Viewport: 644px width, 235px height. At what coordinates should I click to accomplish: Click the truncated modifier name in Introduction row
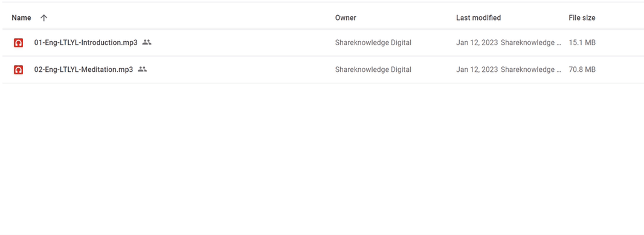click(x=530, y=42)
